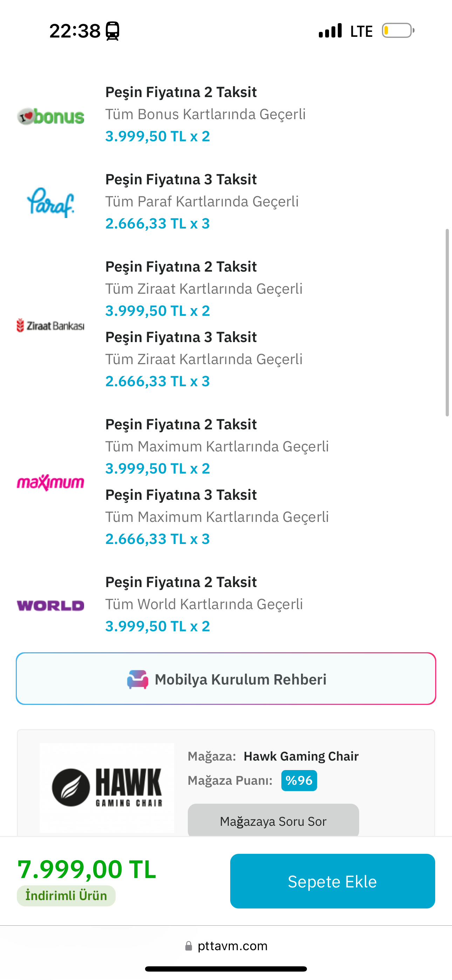The height and width of the screenshot is (980, 452).
Task: Tap the Ziraat Bankası logo
Action: [x=50, y=326]
